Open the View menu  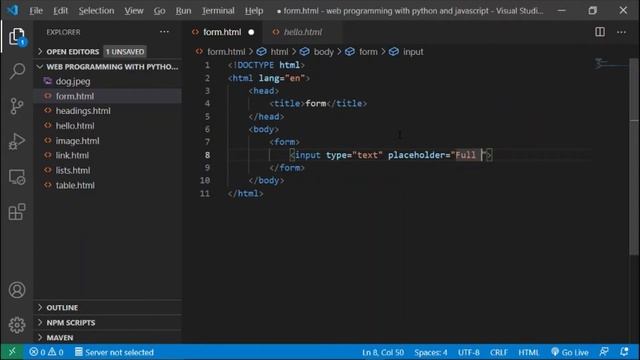134,11
